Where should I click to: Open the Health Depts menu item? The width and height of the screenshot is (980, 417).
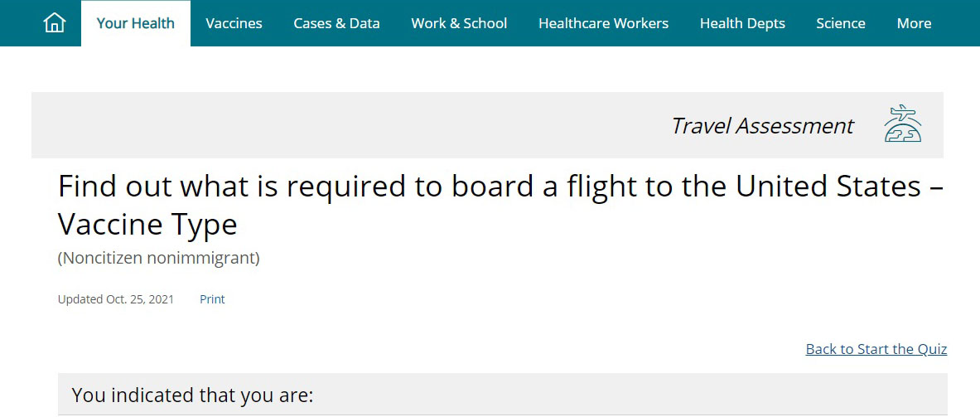coord(742,23)
